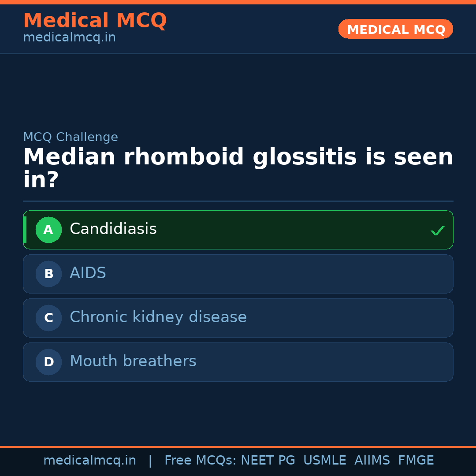Pick the D letter circle
476x476 pixels.
pos(48,362)
